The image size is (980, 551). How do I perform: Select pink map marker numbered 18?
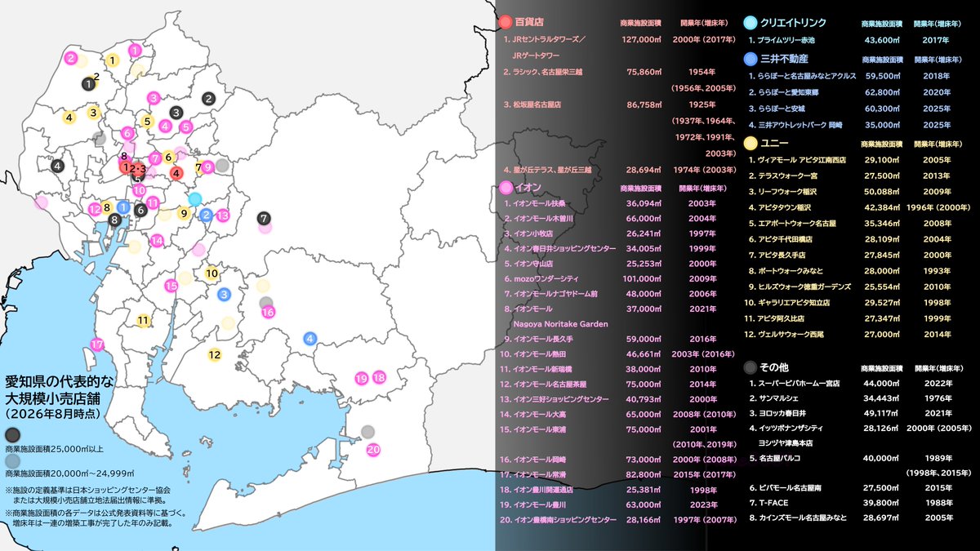[x=379, y=378]
